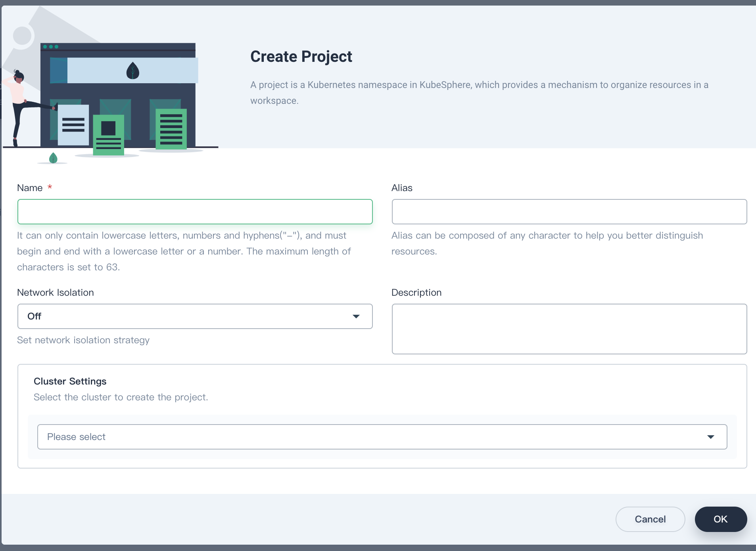Viewport: 756px width, 551px height.
Task: Click the Cluster Settings heading
Action: 70,381
